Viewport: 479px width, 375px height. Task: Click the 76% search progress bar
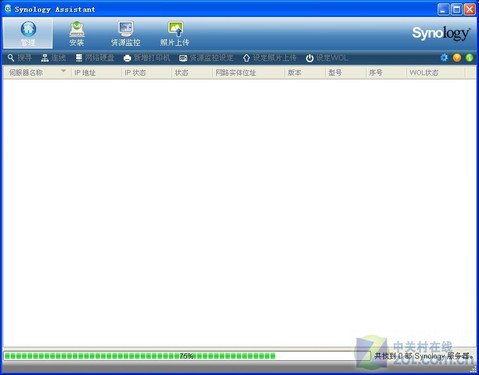pos(187,356)
